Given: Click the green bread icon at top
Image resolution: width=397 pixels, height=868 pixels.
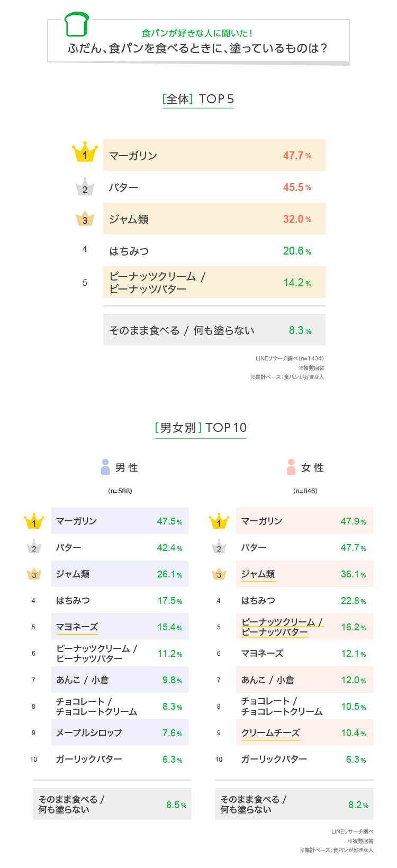Looking at the screenshot, I should (x=76, y=24).
